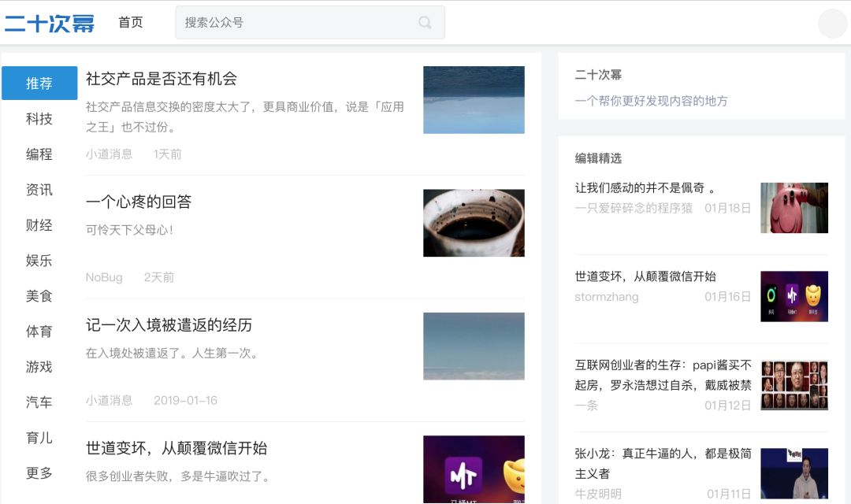Screen dimensions: 851x504
Task: Expand 更多 categories in sidebar
Action: [x=39, y=473]
